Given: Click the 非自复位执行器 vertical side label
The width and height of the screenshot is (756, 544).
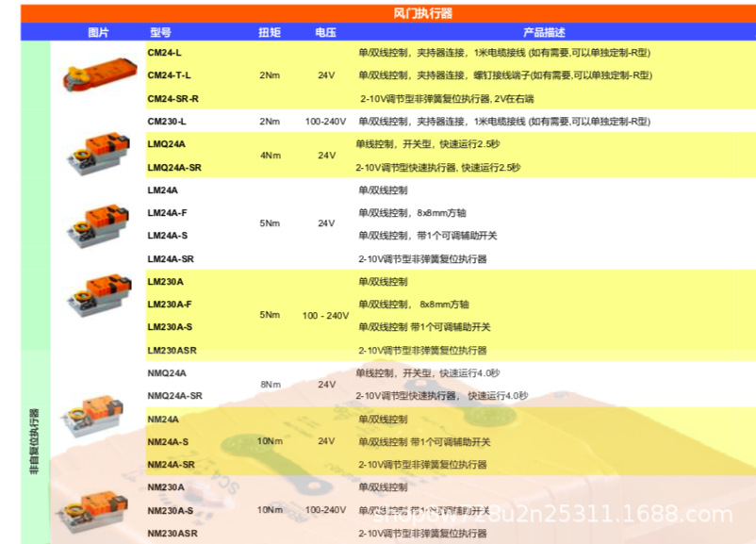Looking at the screenshot, I should (34, 442).
